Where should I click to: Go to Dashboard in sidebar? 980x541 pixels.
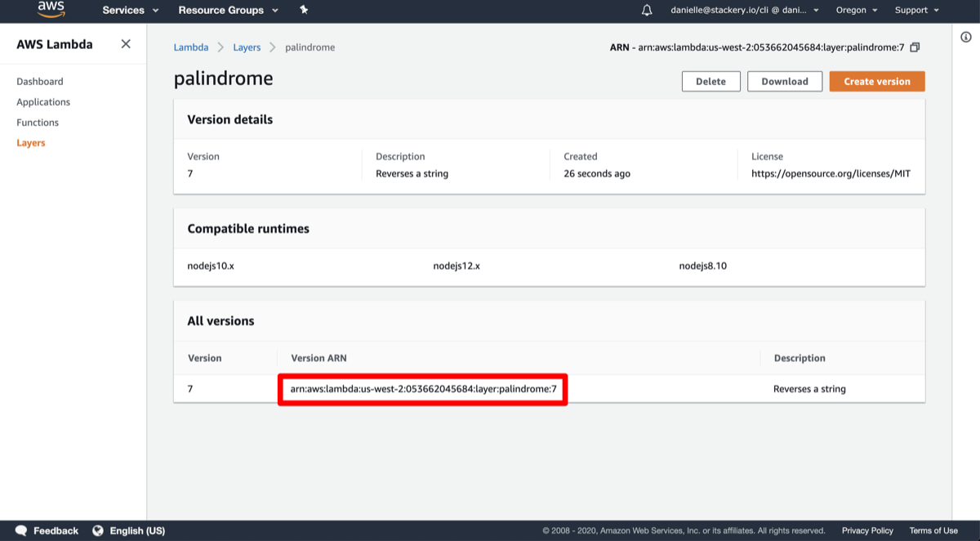pyautogui.click(x=40, y=82)
